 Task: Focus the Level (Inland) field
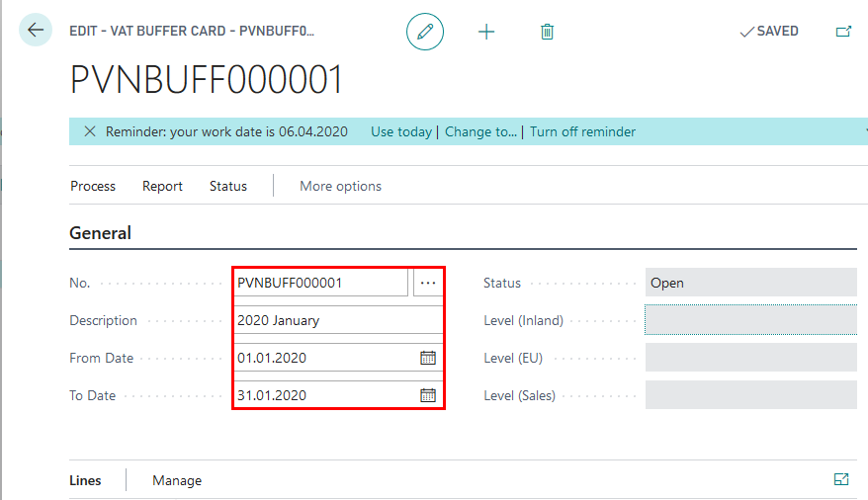[x=750, y=320]
